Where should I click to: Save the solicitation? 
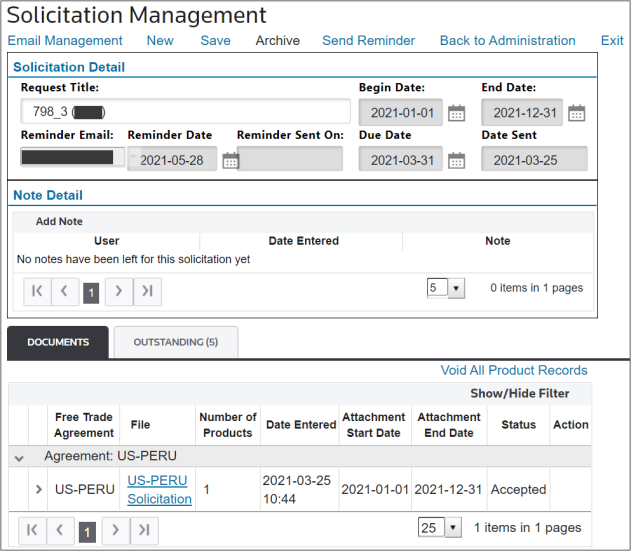(x=216, y=41)
